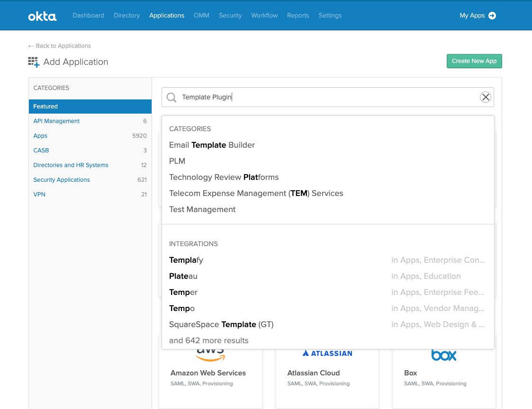
Task: Open the Security menu
Action: click(x=230, y=15)
